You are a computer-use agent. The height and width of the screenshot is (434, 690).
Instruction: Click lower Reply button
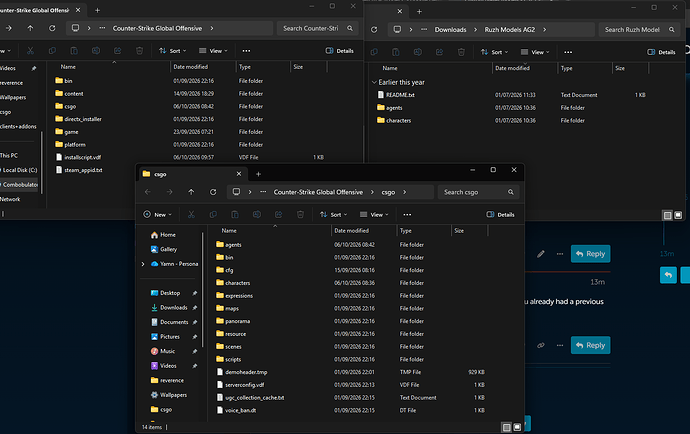pos(591,346)
